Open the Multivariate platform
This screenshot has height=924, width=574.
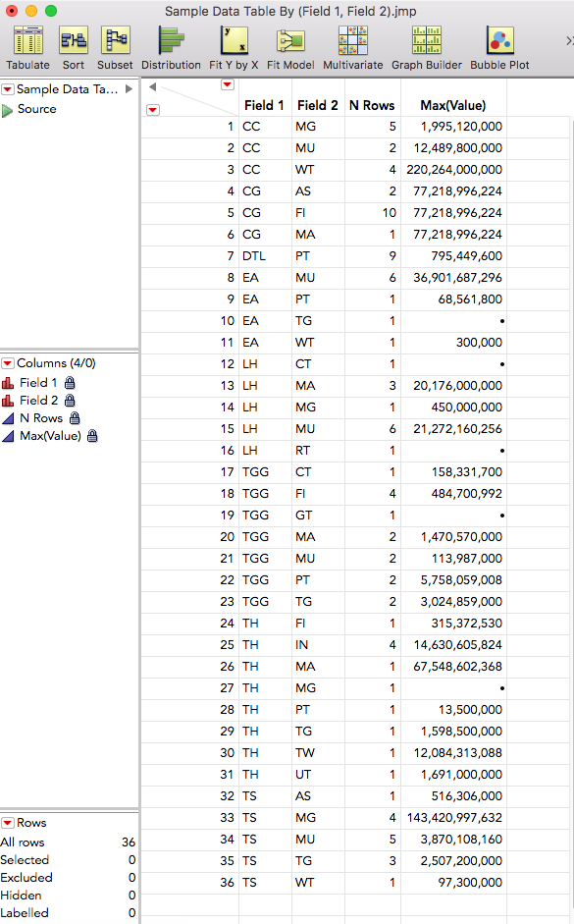(x=352, y=48)
